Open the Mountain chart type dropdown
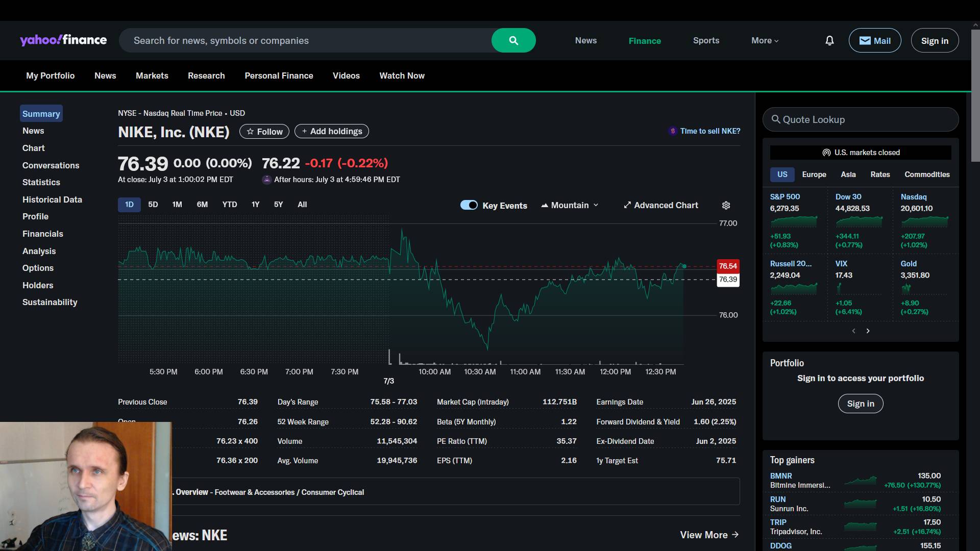 (x=570, y=205)
